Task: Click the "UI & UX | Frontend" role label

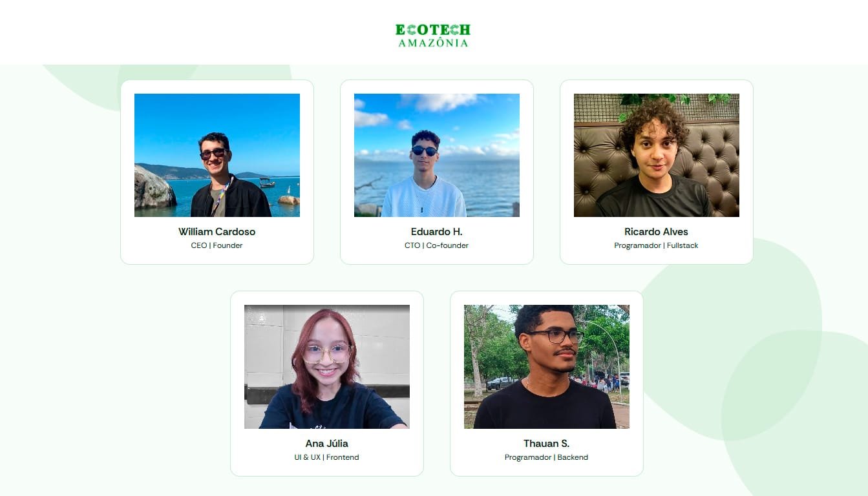Action: coord(327,457)
